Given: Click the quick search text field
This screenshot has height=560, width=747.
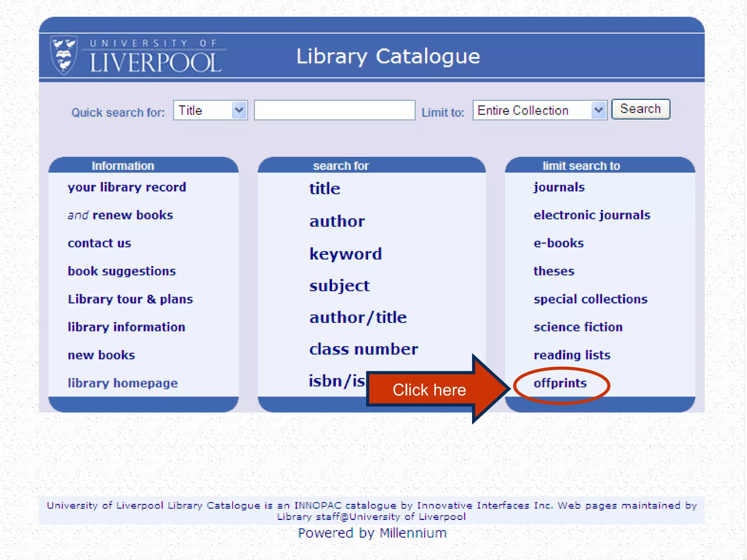Looking at the screenshot, I should (x=334, y=110).
